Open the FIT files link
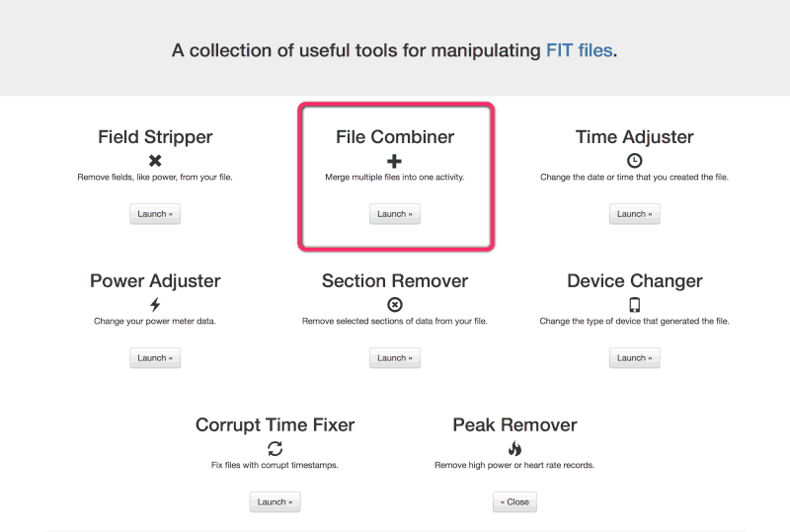 click(580, 50)
